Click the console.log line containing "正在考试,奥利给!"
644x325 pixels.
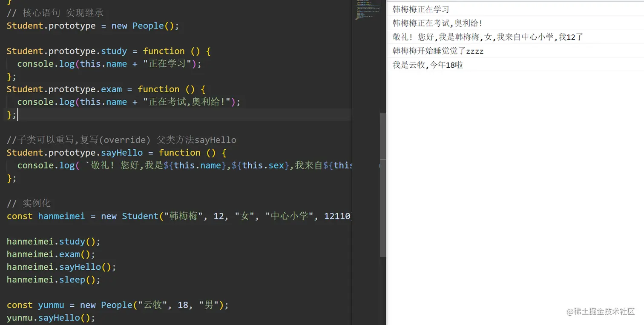pos(129,102)
